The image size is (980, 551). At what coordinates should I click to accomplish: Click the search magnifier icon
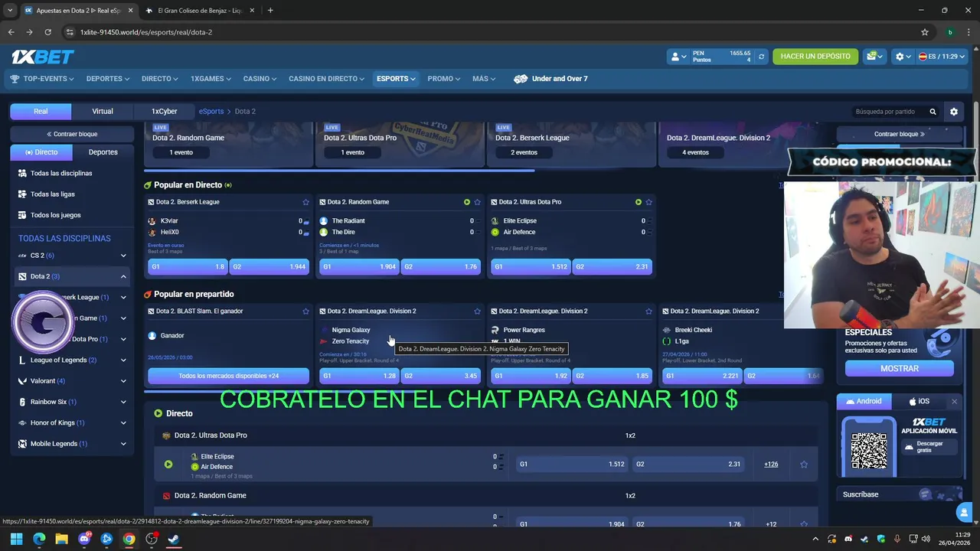[x=933, y=112]
